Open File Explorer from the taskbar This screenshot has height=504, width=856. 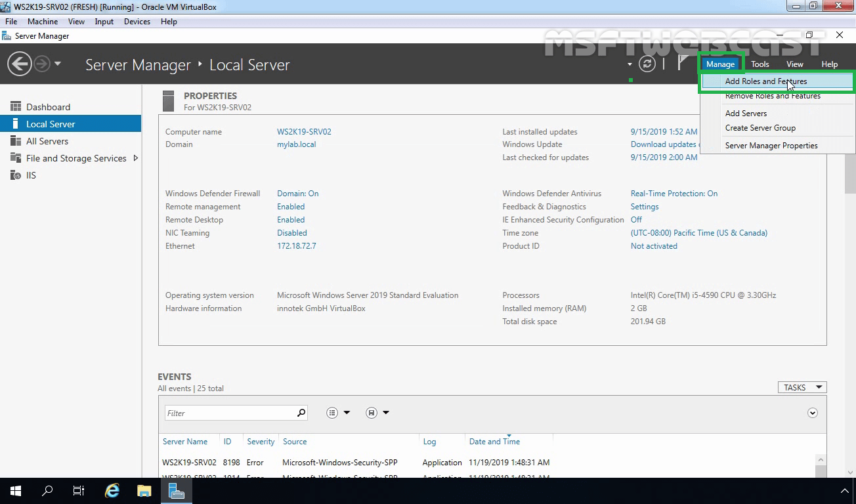(144, 490)
